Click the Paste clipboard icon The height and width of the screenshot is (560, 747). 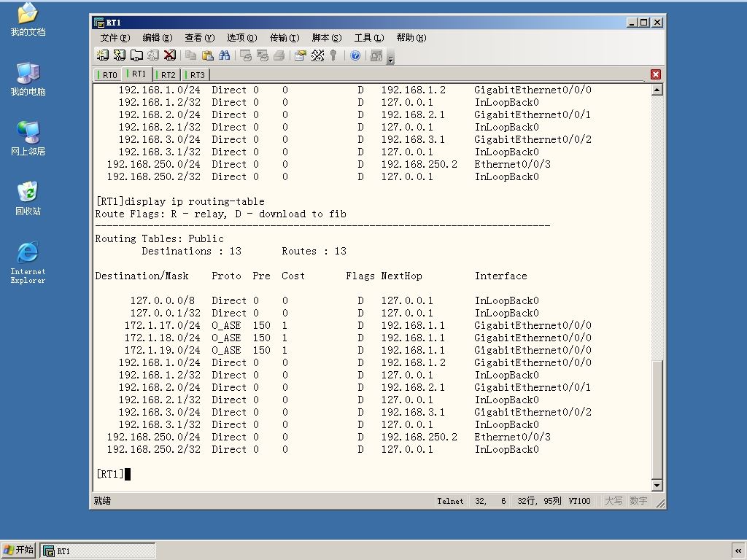208,55
